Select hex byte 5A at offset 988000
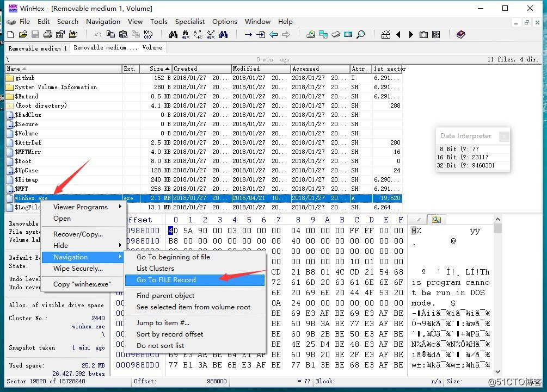Viewport: 547px width, 392px height. pyautogui.click(x=188, y=231)
